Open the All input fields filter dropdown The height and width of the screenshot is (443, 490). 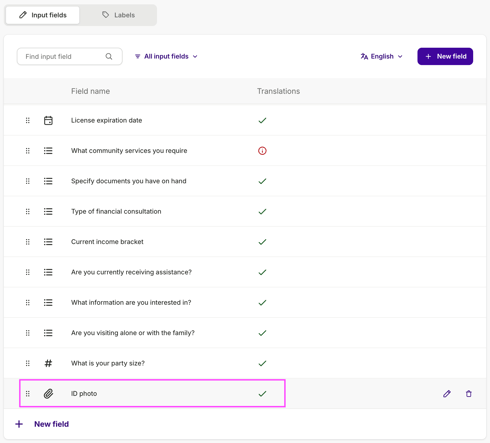click(166, 56)
